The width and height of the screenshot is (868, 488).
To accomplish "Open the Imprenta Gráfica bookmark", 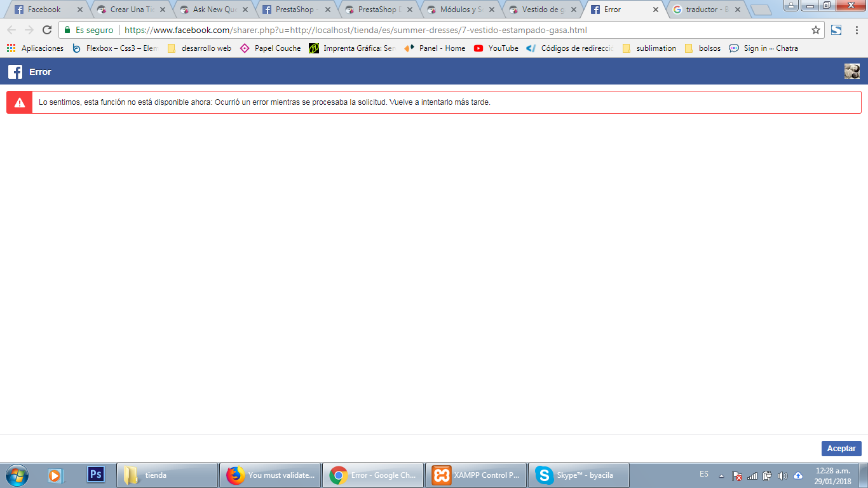I will click(x=352, y=48).
